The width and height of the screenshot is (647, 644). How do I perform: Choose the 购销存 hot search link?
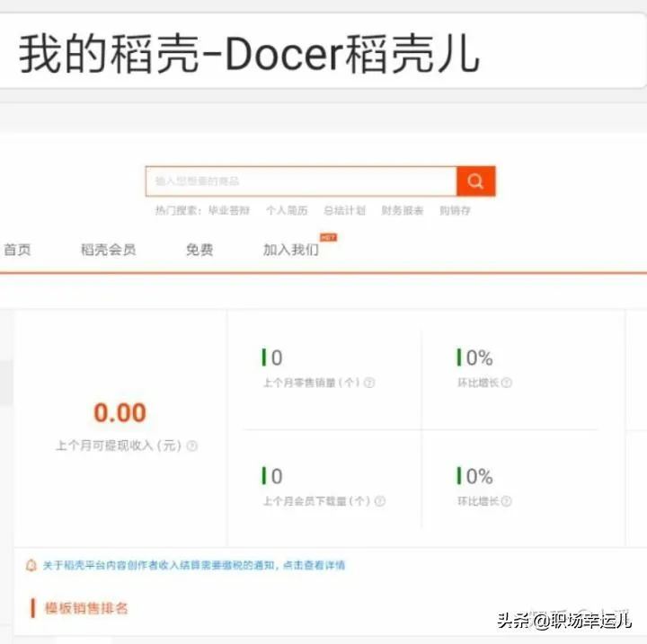(x=455, y=211)
